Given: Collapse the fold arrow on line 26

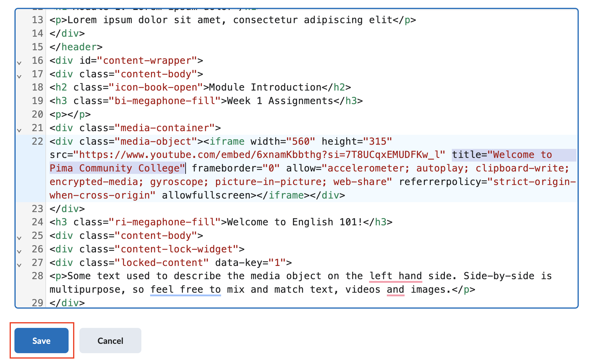Looking at the screenshot, I should 19,251.
